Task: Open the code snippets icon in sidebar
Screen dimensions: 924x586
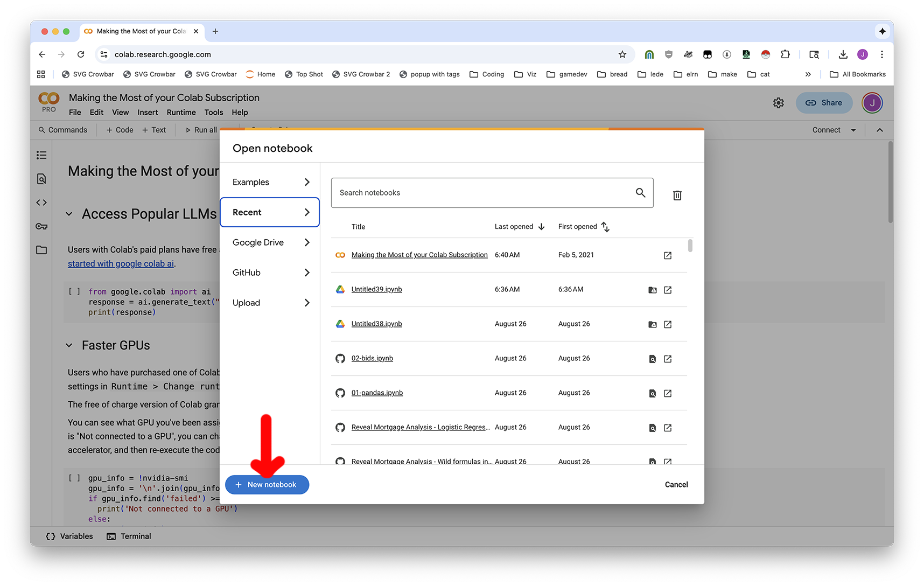Action: point(41,203)
